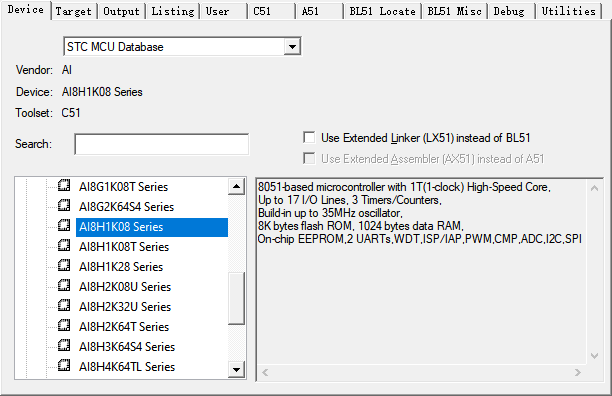612x396 pixels.
Task: Click the chip icon beside AI8H1K28 Series
Action: 64,265
